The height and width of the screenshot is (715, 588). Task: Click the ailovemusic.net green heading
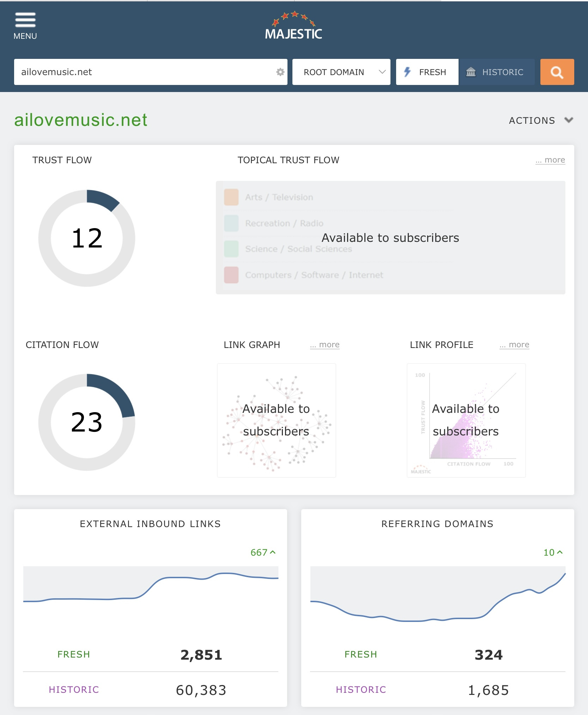[81, 120]
